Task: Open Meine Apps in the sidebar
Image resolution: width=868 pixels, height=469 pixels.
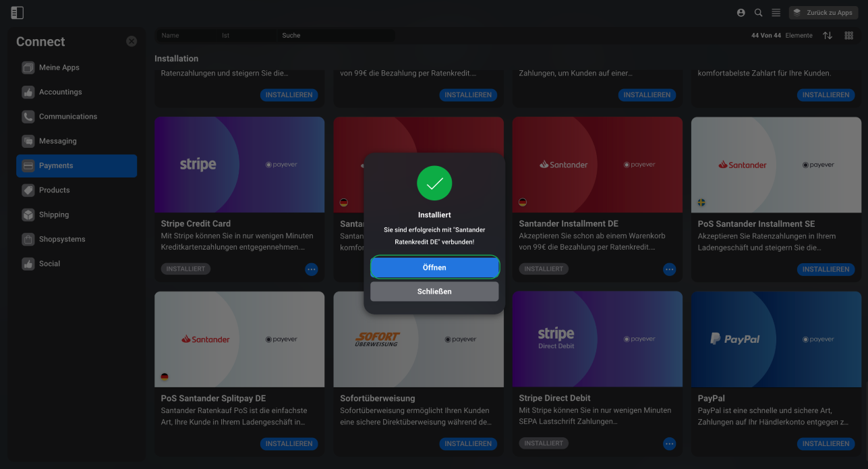Action: click(x=77, y=67)
